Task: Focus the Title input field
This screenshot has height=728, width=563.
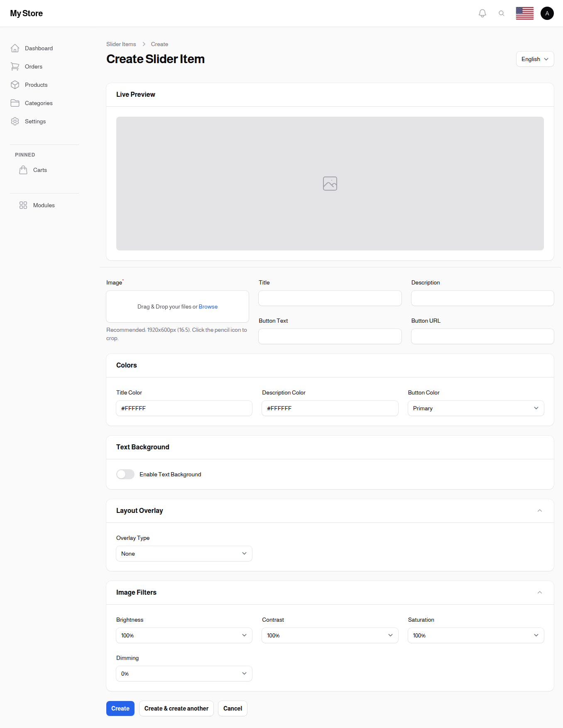Action: (x=330, y=298)
